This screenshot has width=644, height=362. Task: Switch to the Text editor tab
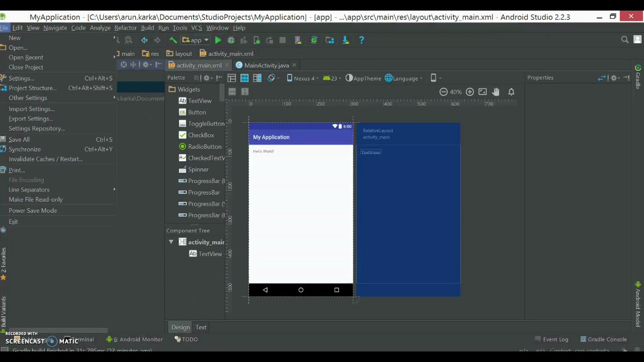201,327
